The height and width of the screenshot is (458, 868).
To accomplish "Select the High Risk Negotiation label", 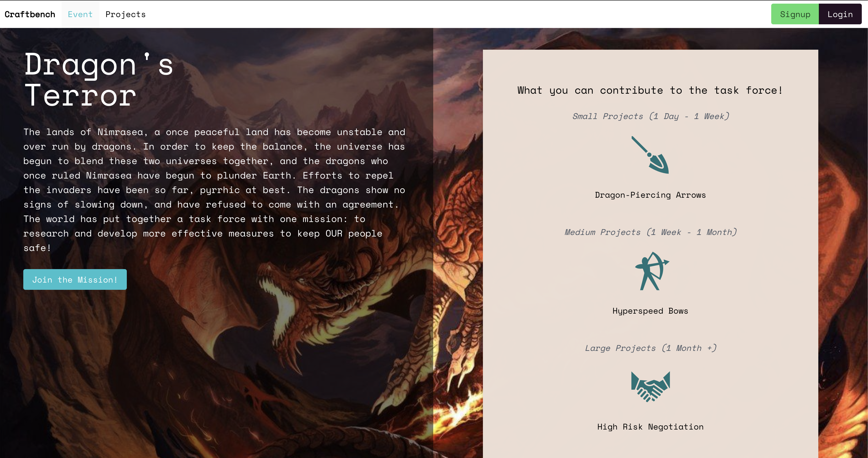I will 650,427.
